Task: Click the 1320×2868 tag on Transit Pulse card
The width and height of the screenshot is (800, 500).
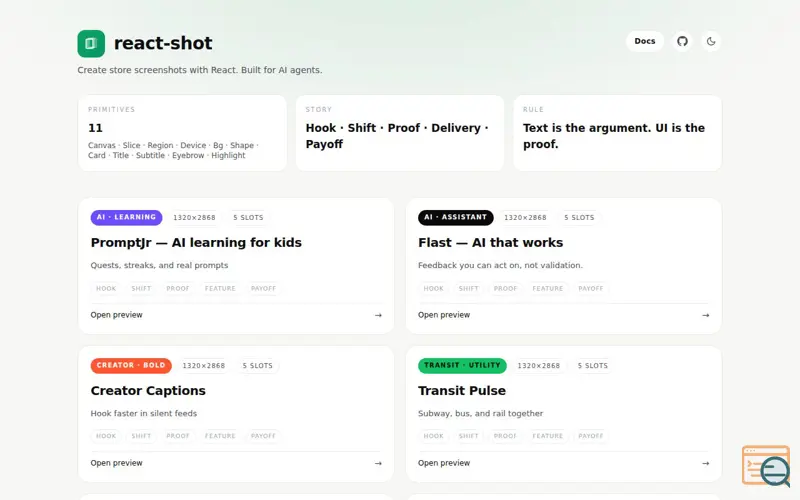Action: click(x=538, y=365)
